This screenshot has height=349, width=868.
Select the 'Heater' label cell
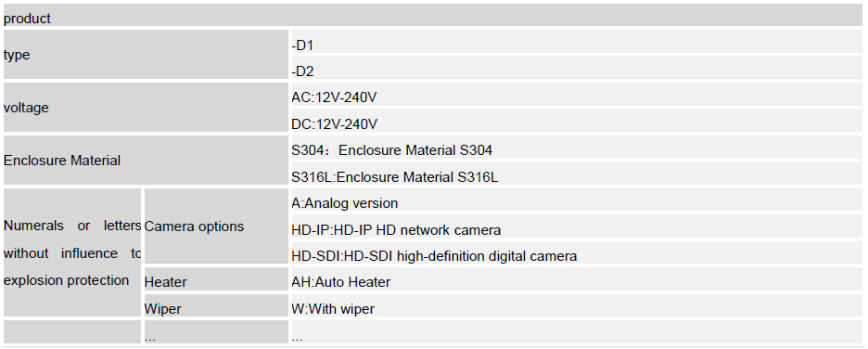point(216,278)
